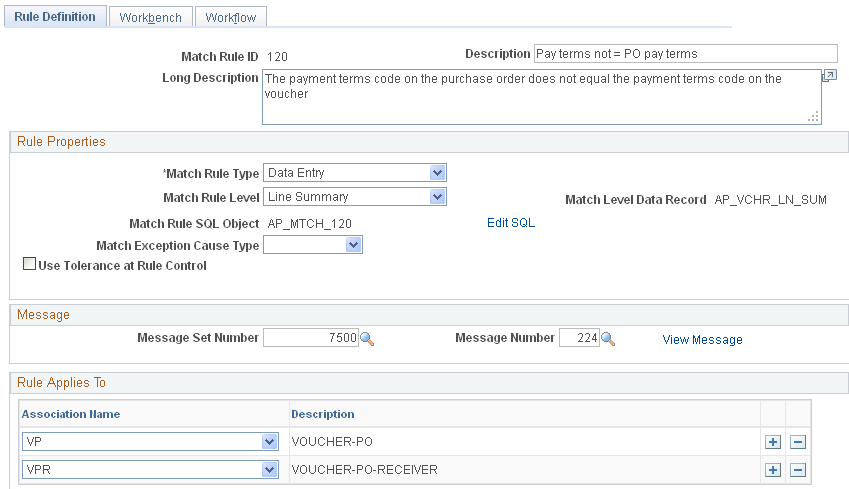Add a row after the VOUCHER-PO association
Screen dimensions: 849x489
point(773,442)
